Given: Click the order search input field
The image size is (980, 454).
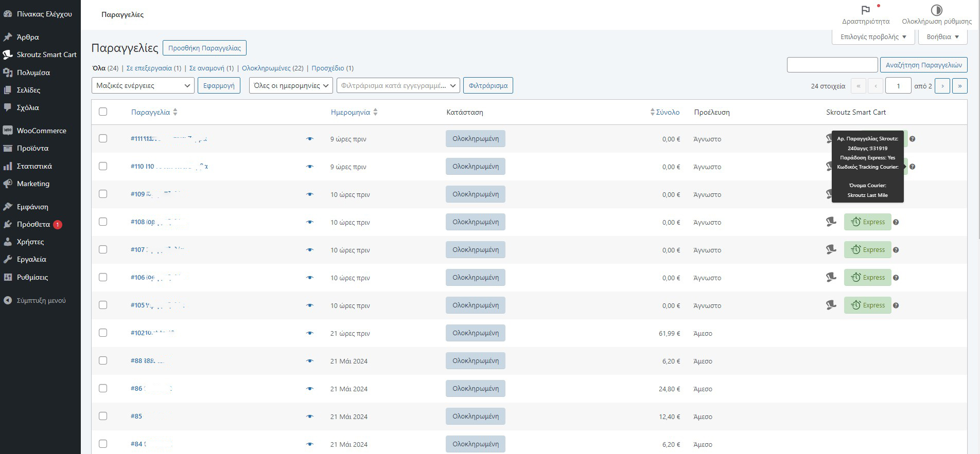Looking at the screenshot, I should point(832,65).
